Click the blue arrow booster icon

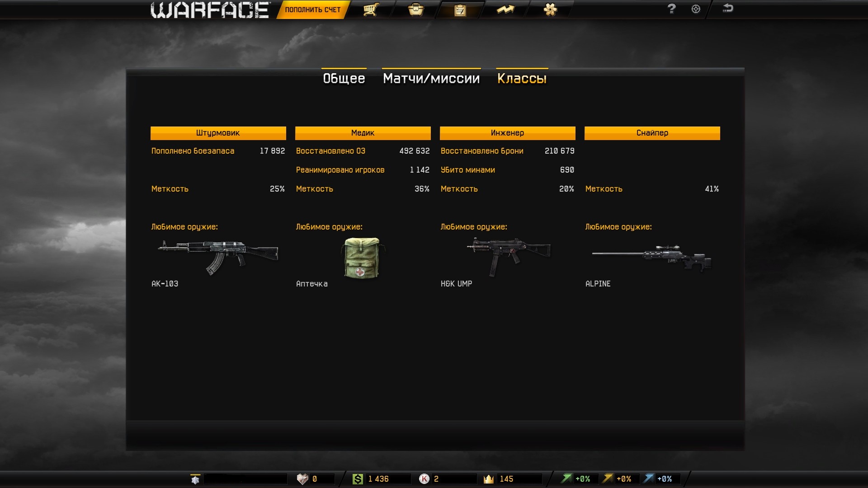(649, 479)
